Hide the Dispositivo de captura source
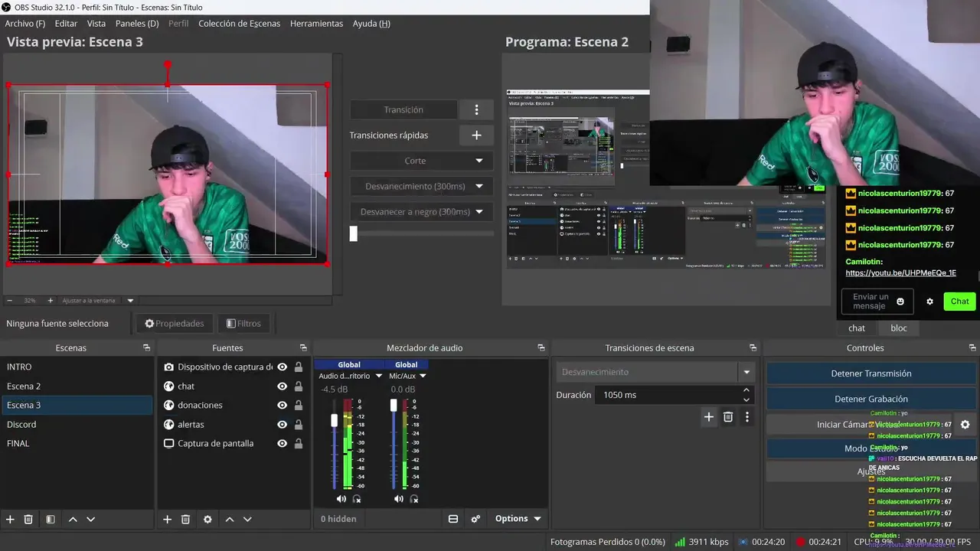 (283, 367)
